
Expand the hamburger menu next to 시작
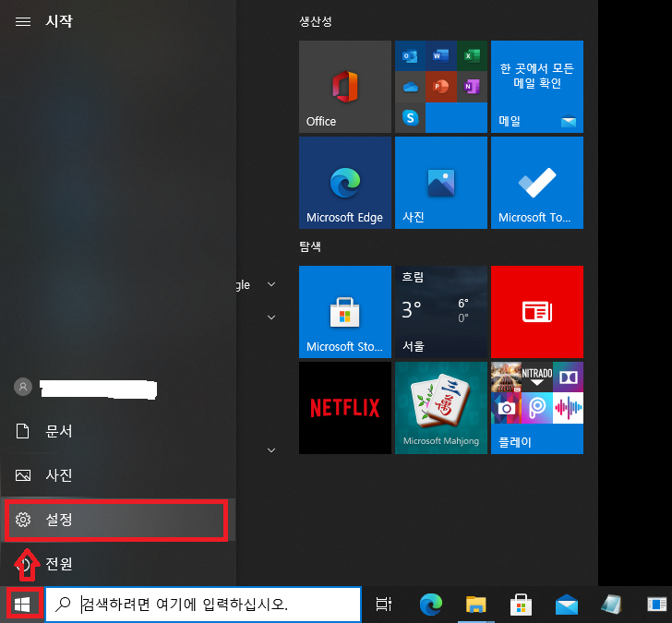pos(23,21)
